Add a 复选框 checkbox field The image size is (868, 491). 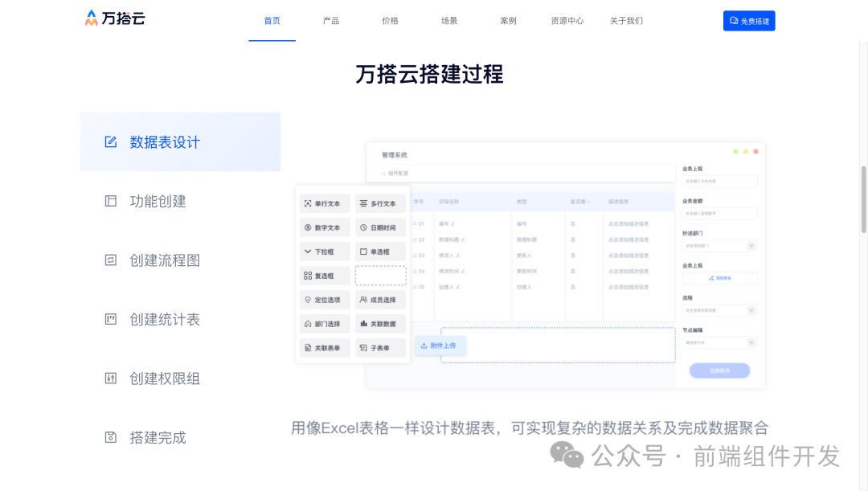point(324,275)
